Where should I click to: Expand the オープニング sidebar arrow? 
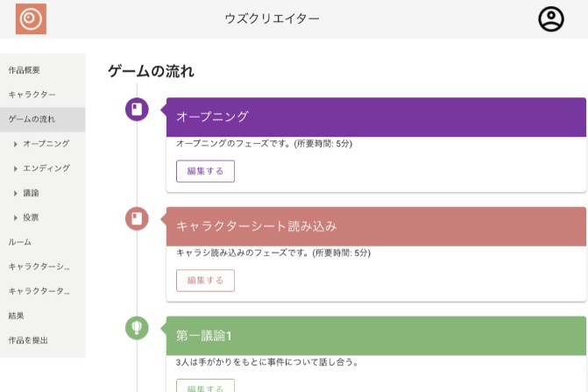pos(16,143)
